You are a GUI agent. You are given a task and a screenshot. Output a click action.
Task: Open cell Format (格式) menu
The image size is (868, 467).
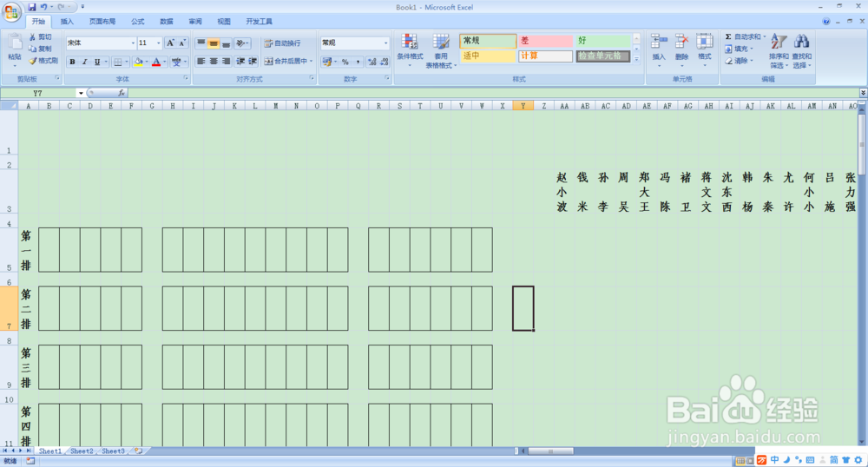point(704,49)
